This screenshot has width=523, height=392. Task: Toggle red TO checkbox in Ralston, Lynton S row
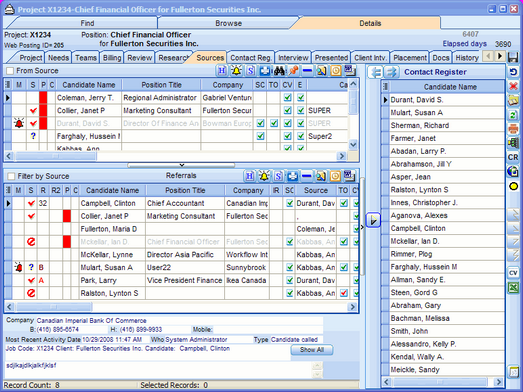tap(344, 293)
